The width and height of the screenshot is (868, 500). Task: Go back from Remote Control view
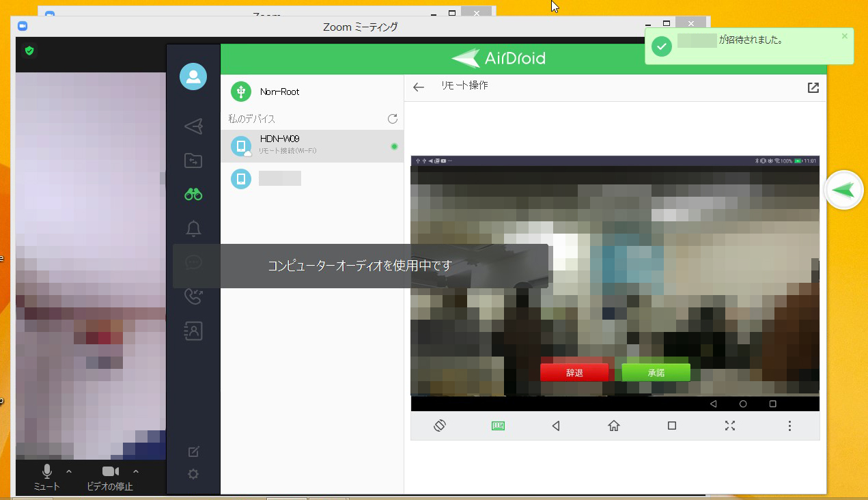pos(419,87)
